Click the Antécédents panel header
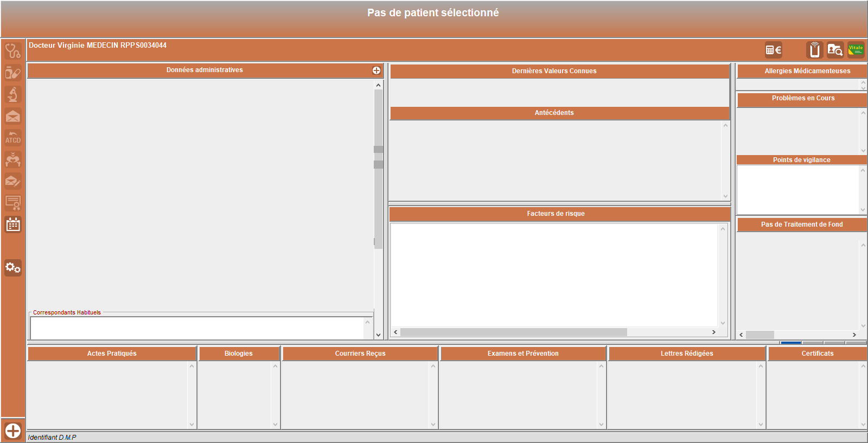 point(554,113)
